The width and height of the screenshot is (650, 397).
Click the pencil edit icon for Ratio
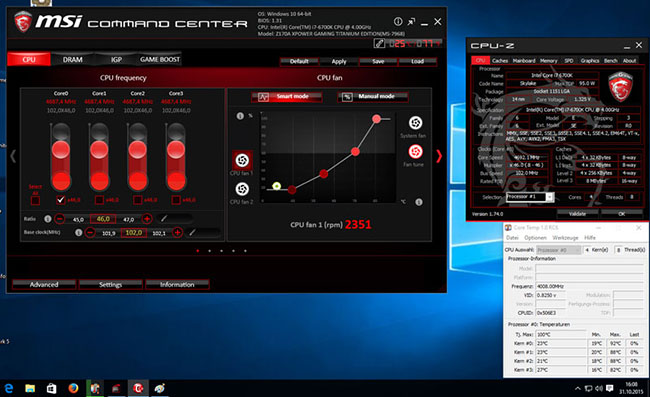164,218
